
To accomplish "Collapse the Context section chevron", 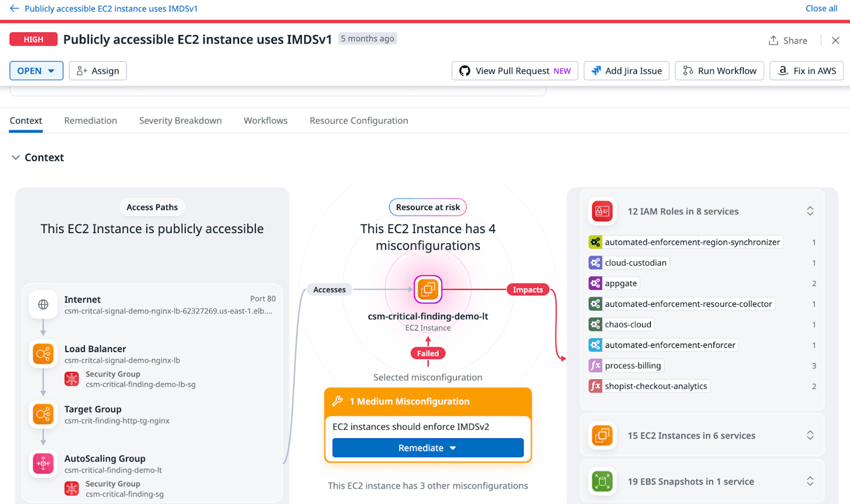I will (15, 158).
